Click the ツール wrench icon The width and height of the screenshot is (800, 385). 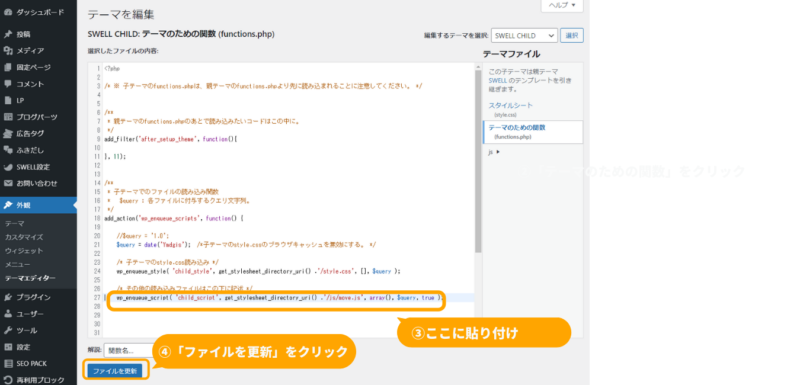tap(8, 330)
